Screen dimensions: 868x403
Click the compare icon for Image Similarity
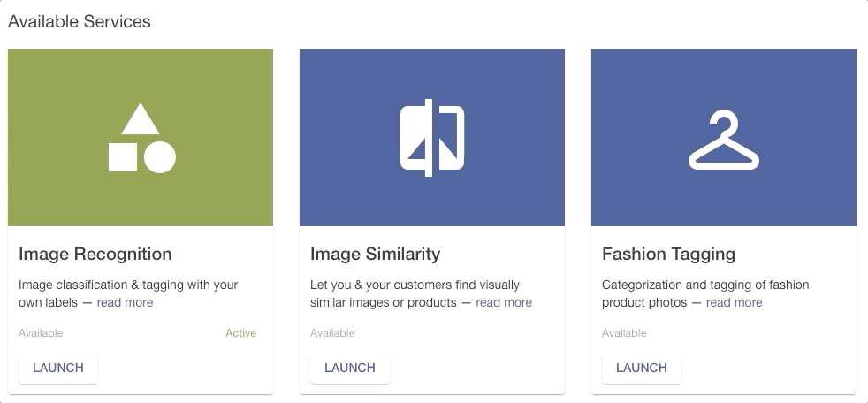(432, 138)
